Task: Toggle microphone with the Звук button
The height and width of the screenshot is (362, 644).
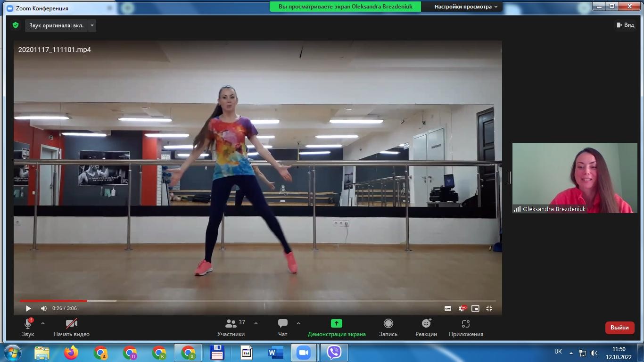Action: point(28,324)
